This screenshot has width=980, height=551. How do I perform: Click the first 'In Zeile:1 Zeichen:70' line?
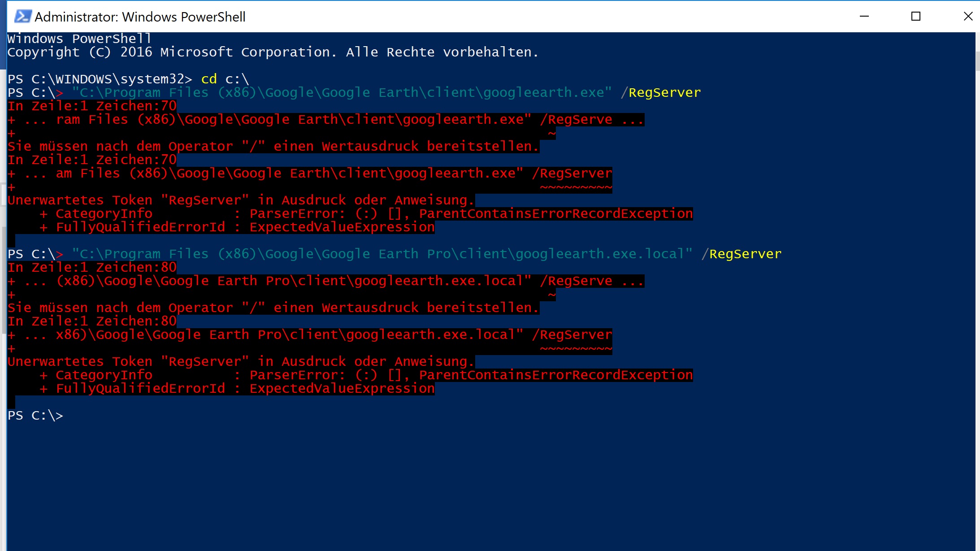pos(92,106)
